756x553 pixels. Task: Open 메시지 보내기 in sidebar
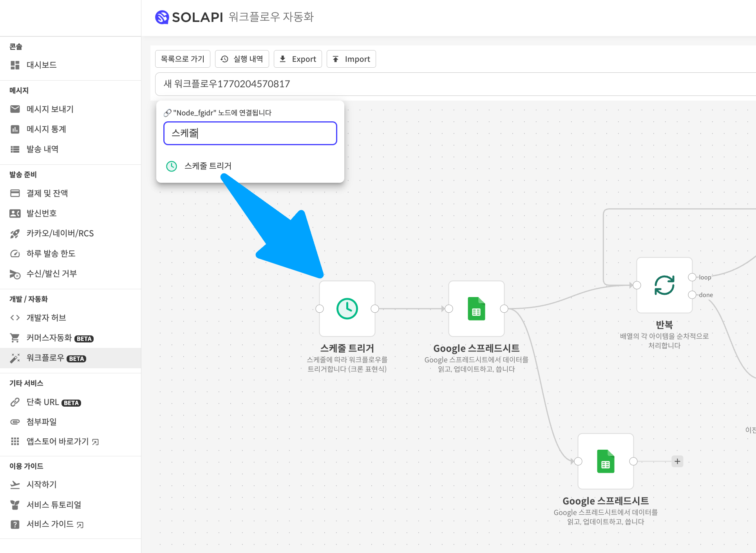click(x=50, y=109)
